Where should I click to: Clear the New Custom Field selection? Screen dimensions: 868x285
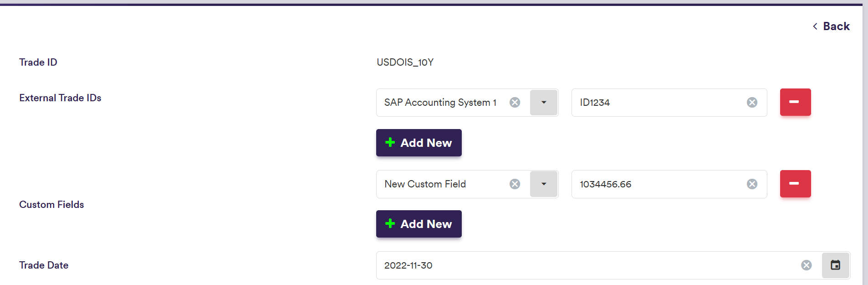(x=515, y=184)
